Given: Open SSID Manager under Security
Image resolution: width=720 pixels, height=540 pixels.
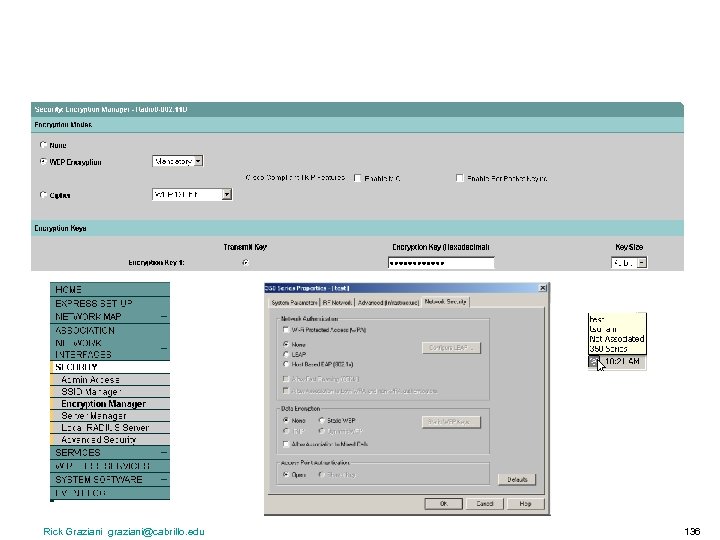Looking at the screenshot, I should (110, 392).
